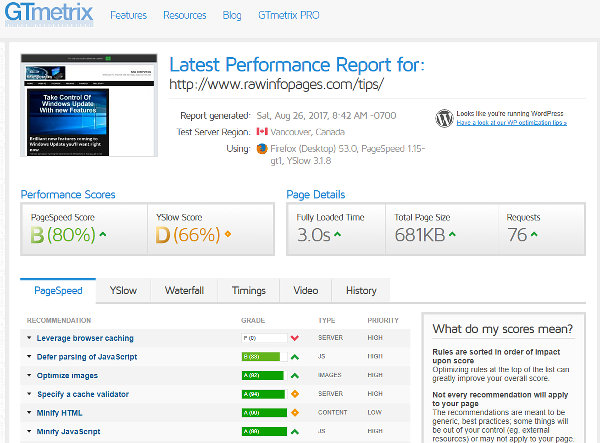Click the GRADE column header
600x443 pixels.
[253, 320]
